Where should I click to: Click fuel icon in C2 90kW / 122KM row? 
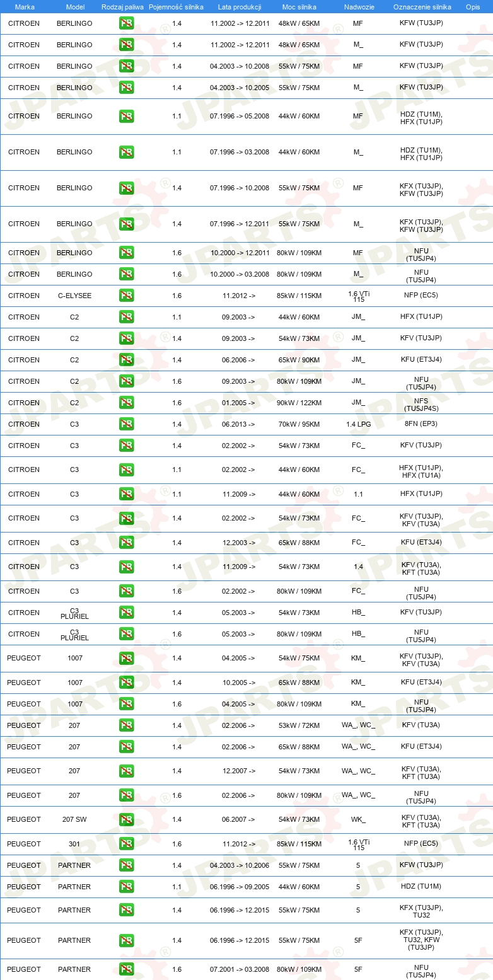(126, 403)
